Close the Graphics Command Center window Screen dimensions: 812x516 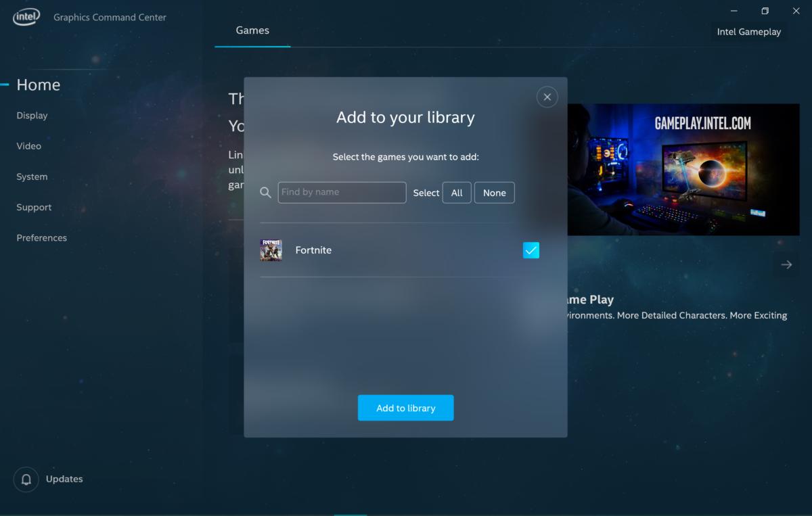point(796,11)
